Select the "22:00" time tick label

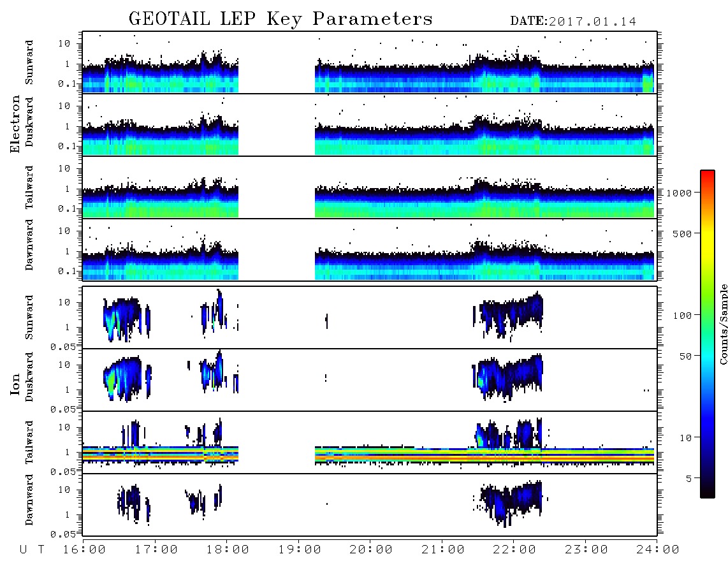[514, 550]
